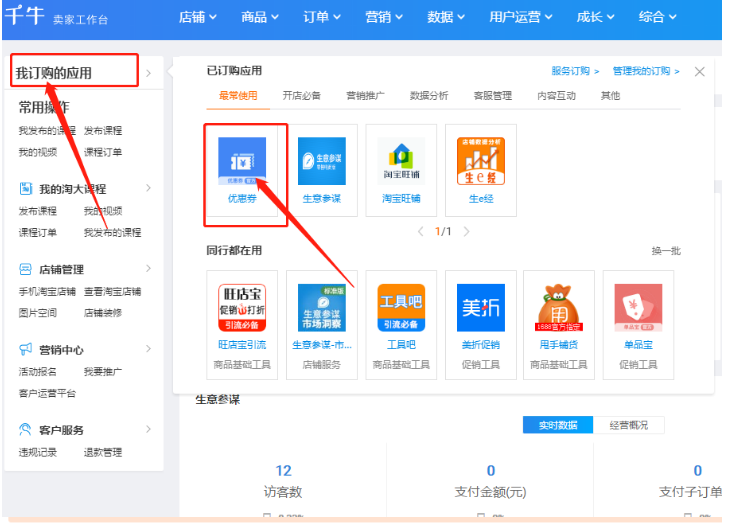Open the 营销 top menu dropdown
This screenshot has height=524, width=732.
384,17
